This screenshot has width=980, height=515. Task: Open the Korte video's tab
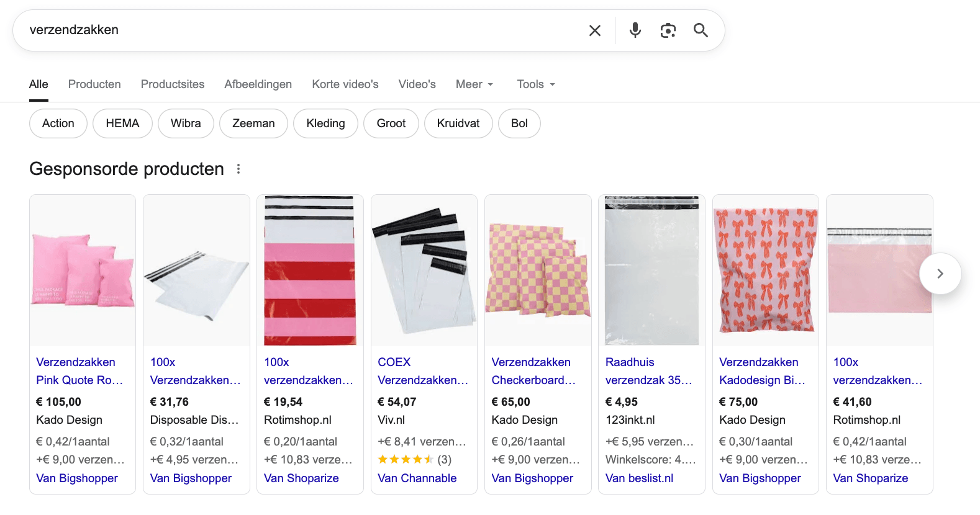pyautogui.click(x=345, y=84)
